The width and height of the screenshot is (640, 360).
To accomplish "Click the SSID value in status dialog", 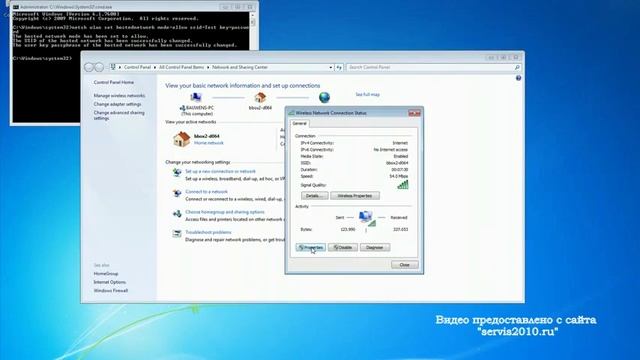I will 397,163.
